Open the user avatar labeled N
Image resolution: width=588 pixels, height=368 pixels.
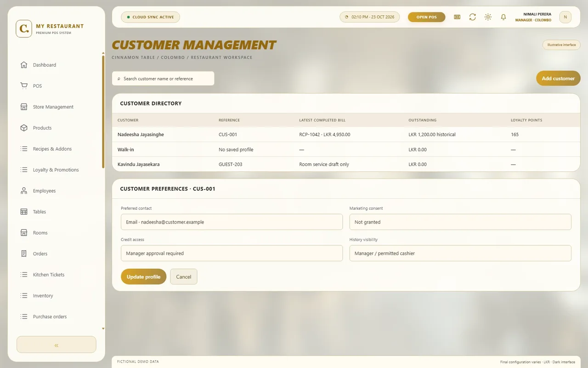[565, 17]
